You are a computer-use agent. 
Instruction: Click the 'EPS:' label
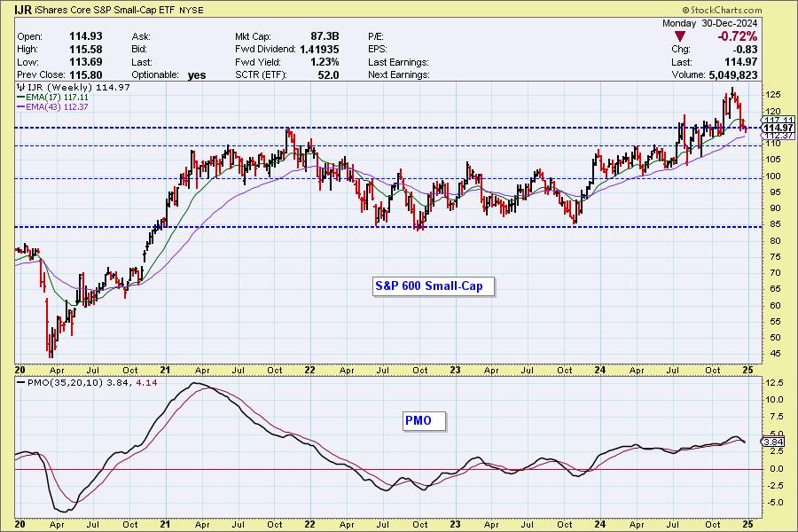coord(378,50)
